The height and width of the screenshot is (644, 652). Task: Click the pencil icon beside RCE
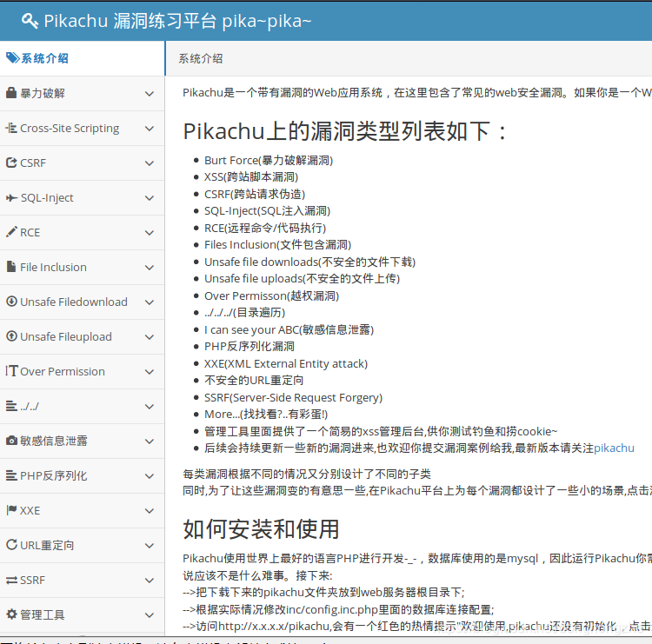pyautogui.click(x=11, y=232)
